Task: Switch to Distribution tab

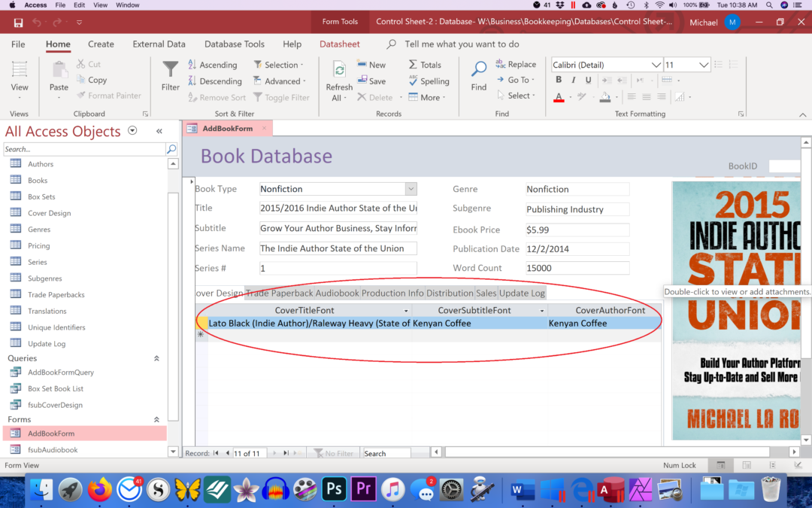Action: 450,293
